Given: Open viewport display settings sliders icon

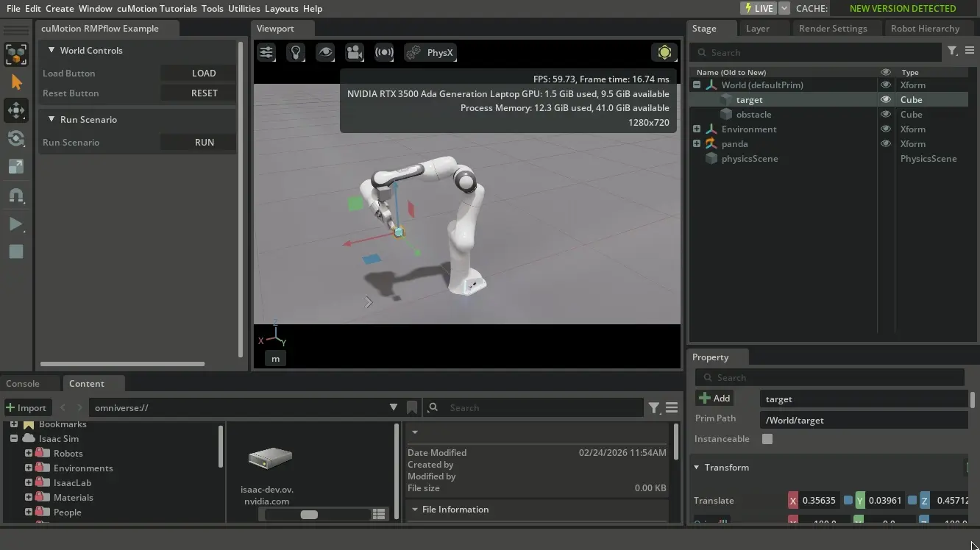Looking at the screenshot, I should (x=266, y=52).
